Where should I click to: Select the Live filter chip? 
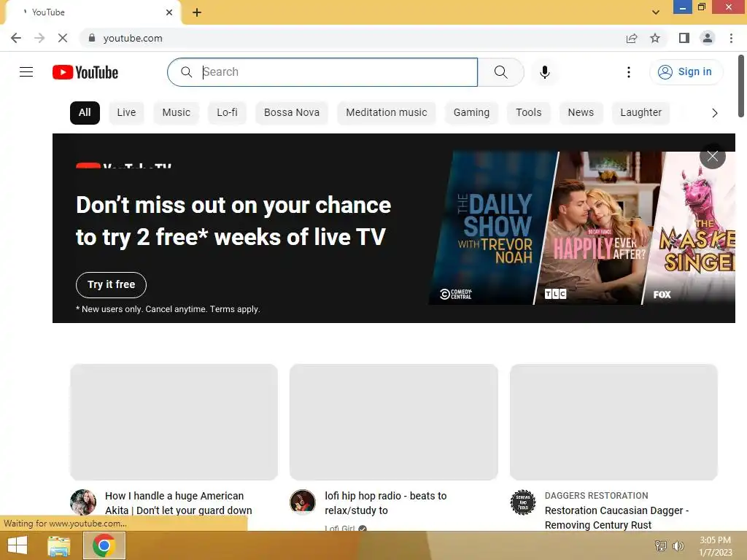tap(126, 113)
